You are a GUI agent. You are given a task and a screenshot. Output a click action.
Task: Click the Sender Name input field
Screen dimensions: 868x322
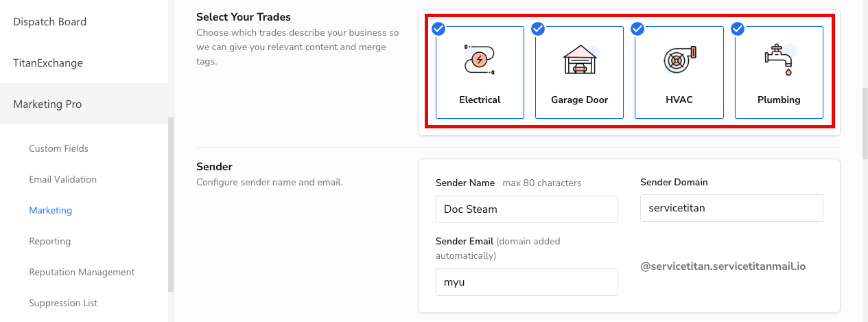click(527, 209)
